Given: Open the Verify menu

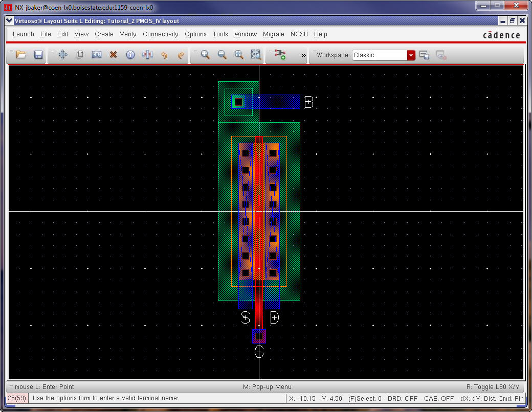Looking at the screenshot, I should (128, 34).
